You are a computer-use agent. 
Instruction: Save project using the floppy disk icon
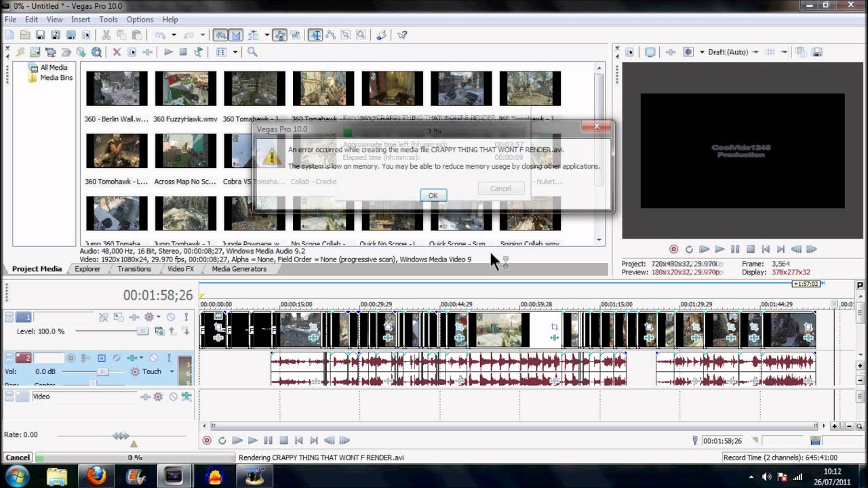(40, 35)
